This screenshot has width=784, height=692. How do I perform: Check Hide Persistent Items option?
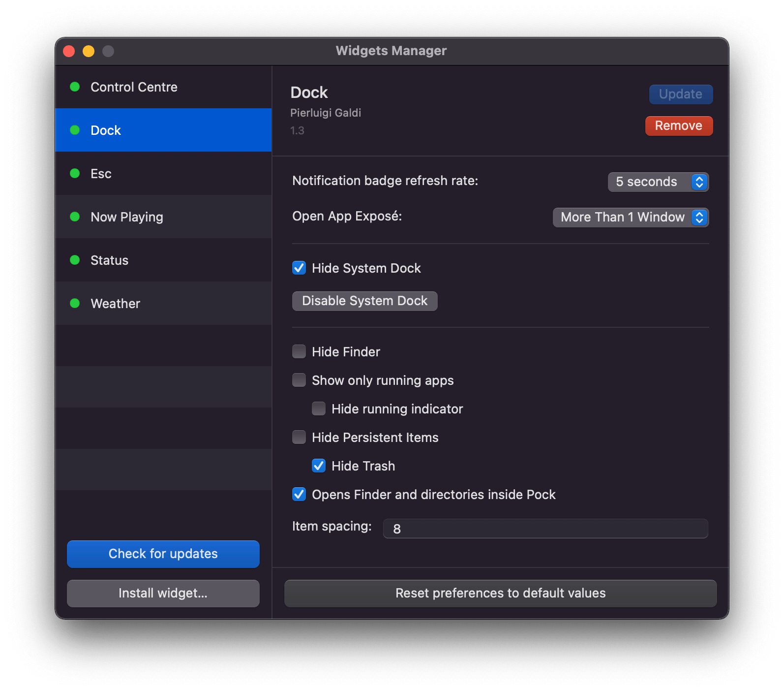pos(299,437)
